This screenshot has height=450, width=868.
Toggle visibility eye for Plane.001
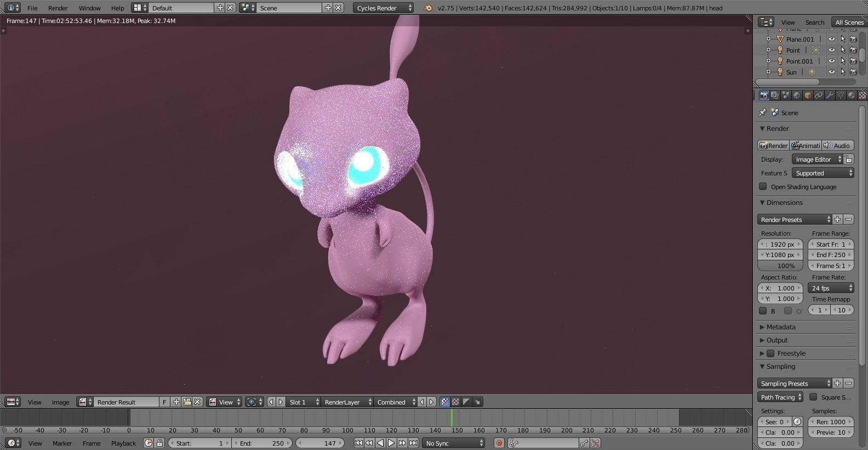pyautogui.click(x=832, y=39)
